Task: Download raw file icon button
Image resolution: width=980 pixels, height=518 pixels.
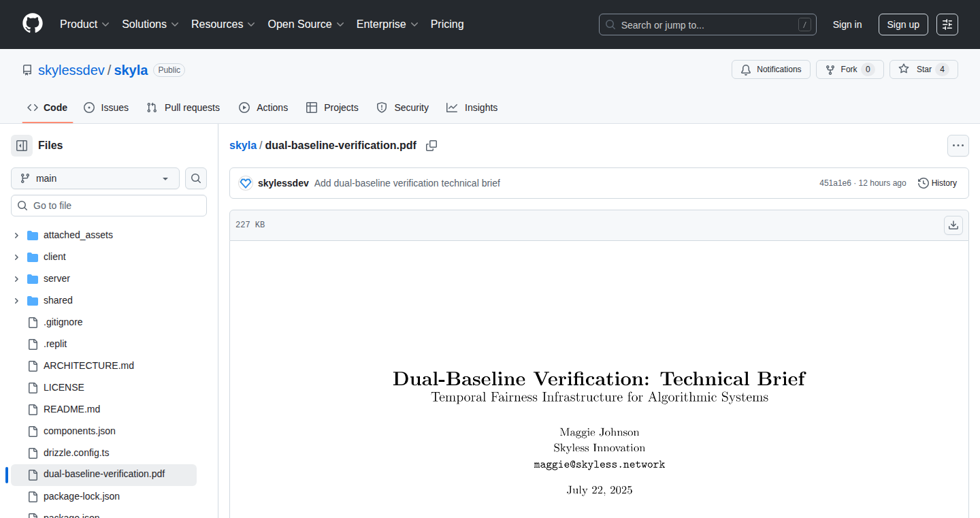Action: point(953,225)
